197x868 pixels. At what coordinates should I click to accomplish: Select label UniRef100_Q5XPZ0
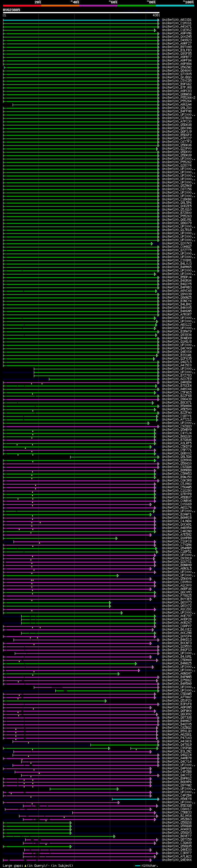click(177, 701)
